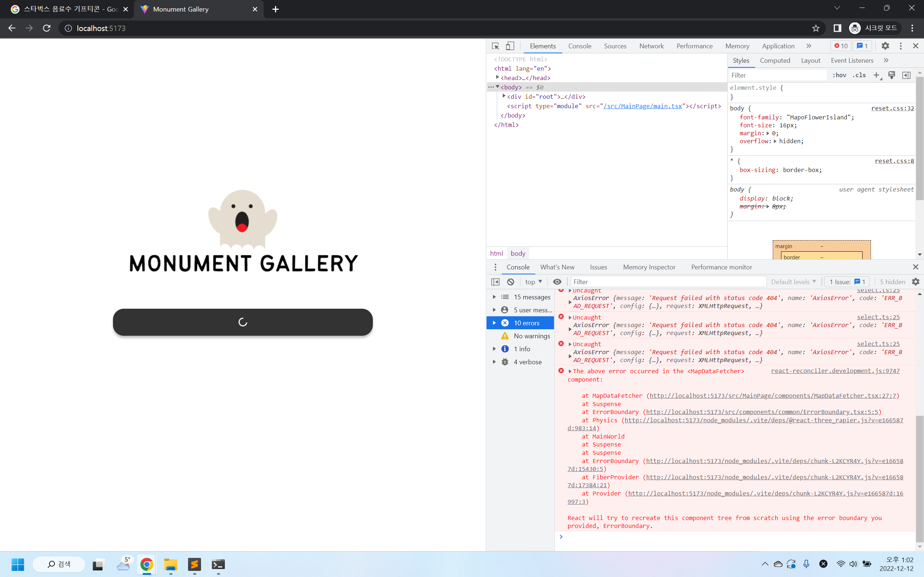Toggle the :hov element state panel
This screenshot has width=924, height=577.
pos(839,75)
